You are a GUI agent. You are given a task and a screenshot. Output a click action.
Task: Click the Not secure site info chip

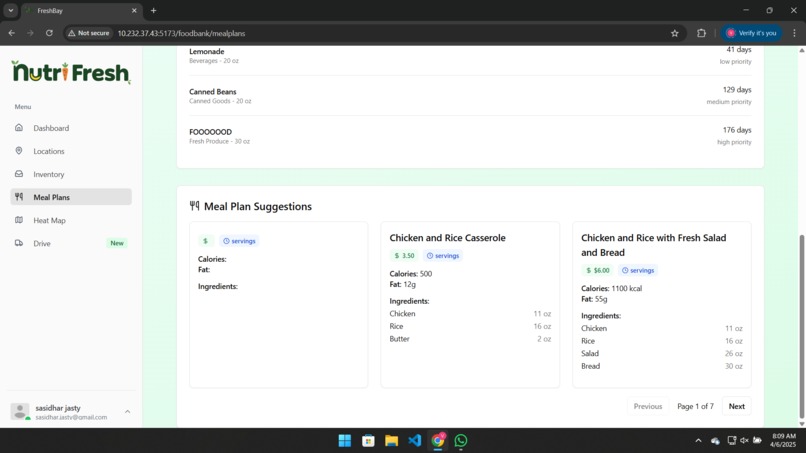point(89,33)
